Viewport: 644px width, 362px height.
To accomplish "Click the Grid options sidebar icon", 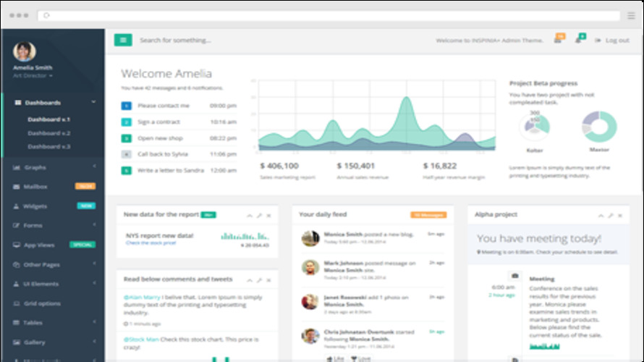I will tap(16, 303).
